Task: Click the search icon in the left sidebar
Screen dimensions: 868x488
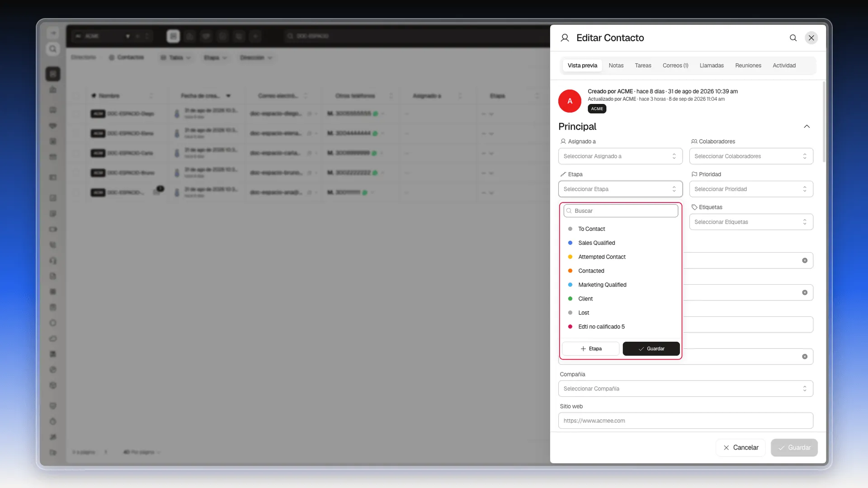Action: pyautogui.click(x=53, y=49)
